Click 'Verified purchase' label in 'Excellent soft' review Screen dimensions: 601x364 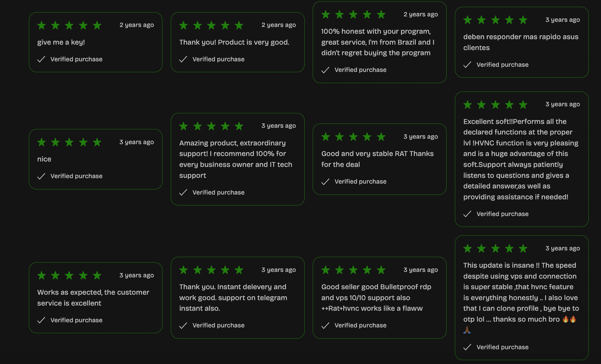pyautogui.click(x=502, y=214)
